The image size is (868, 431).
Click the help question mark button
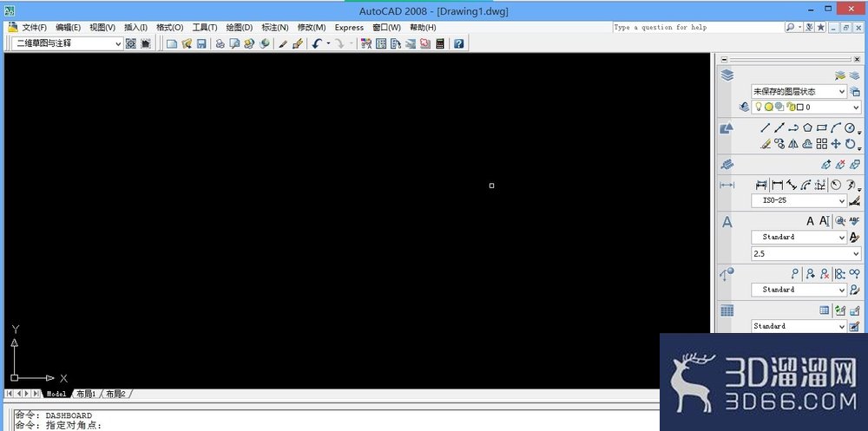point(458,43)
